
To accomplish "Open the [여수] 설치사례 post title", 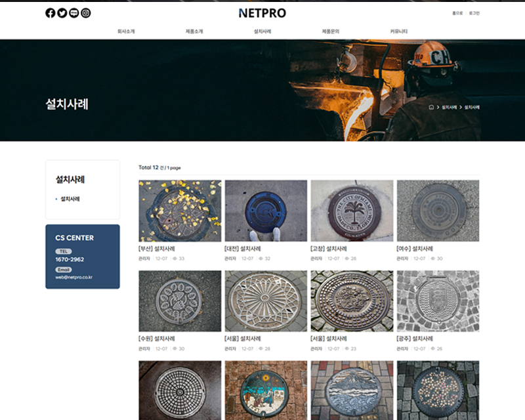I will click(415, 249).
